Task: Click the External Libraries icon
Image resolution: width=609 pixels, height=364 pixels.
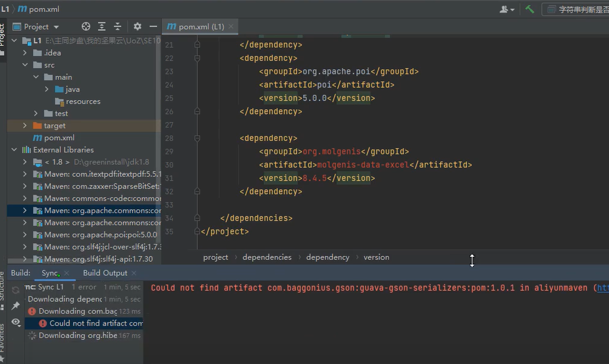Action: (x=27, y=149)
